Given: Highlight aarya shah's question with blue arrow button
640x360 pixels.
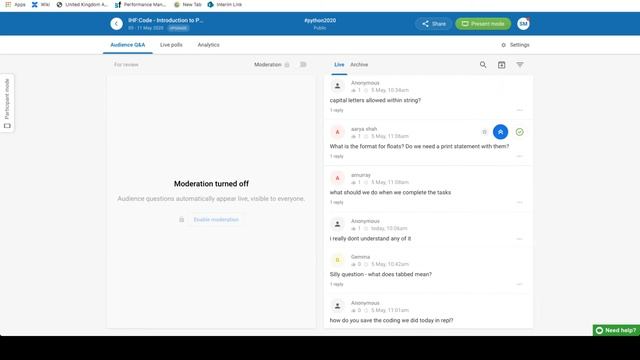Looking at the screenshot, I should click(500, 132).
